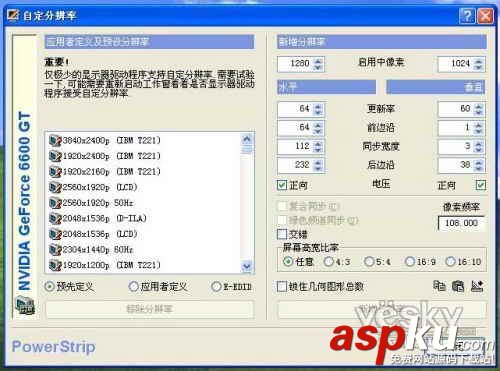Choose the 16:10 aspect ratio option
Screen dimensions: 500x371
450,262
